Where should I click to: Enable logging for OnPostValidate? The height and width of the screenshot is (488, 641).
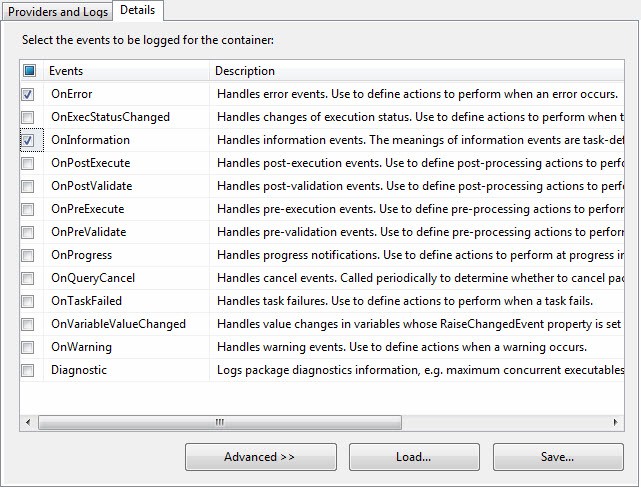click(28, 186)
